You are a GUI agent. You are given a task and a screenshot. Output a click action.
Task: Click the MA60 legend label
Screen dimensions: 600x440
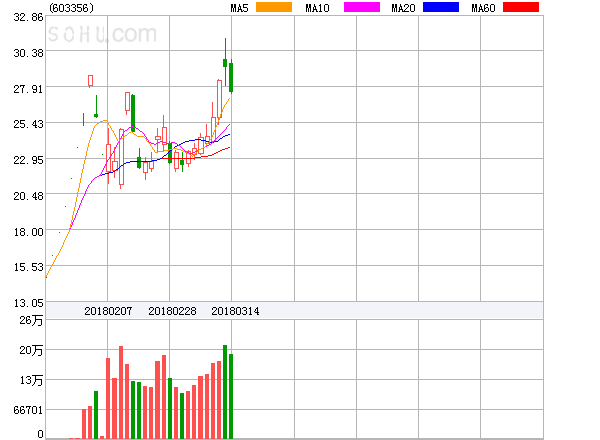point(483,8)
